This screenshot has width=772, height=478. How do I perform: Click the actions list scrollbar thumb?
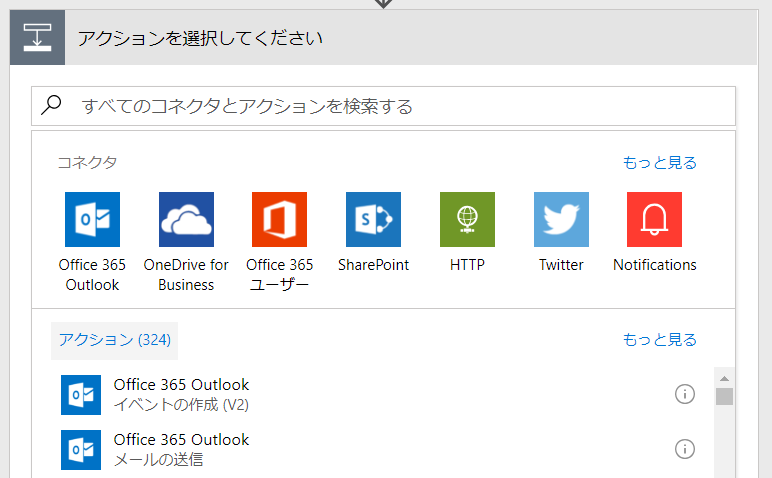click(x=724, y=396)
